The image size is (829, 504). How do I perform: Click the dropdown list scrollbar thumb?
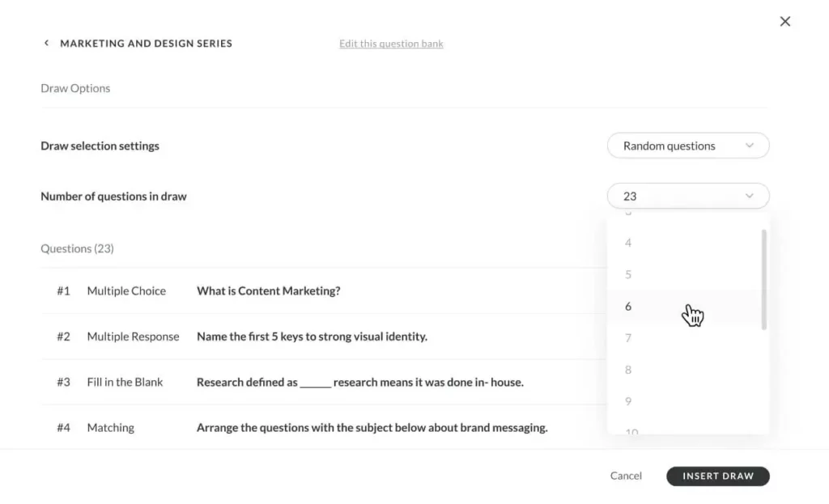(764, 279)
